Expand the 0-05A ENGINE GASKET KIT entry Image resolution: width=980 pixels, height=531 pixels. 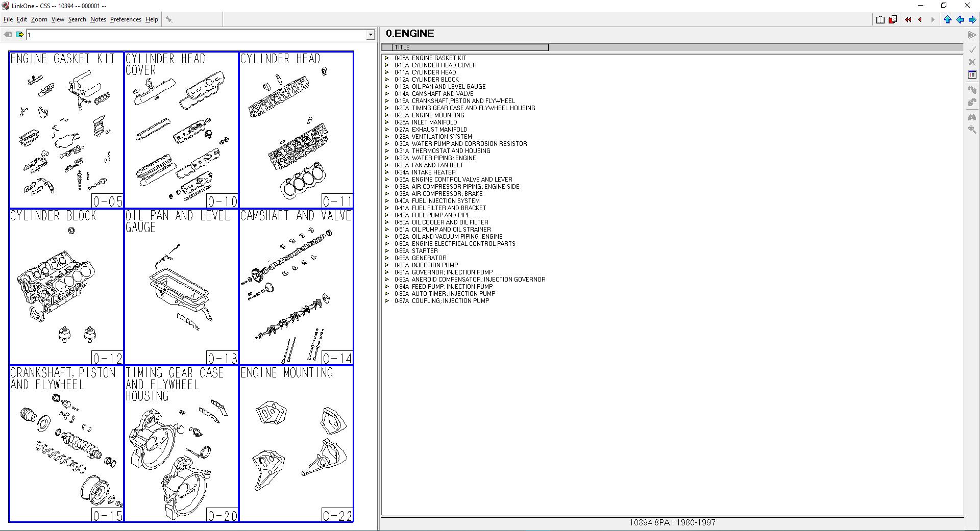click(387, 58)
